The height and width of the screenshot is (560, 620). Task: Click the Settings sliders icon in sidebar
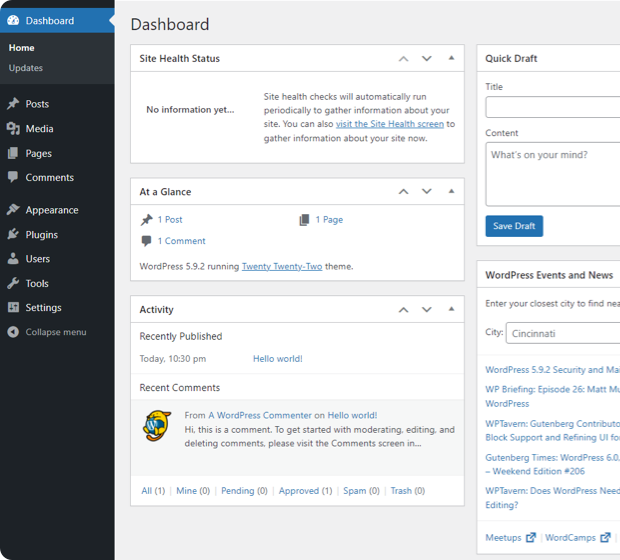coord(13,308)
